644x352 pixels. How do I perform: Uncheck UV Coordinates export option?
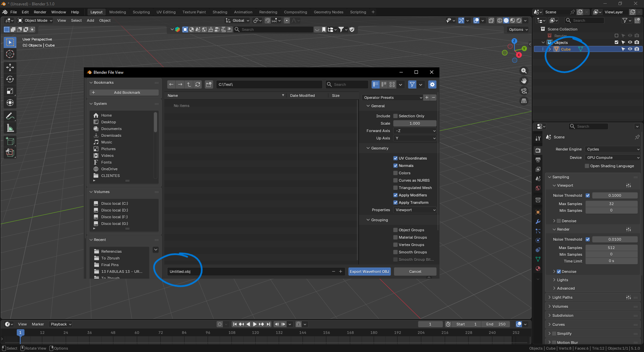395,158
